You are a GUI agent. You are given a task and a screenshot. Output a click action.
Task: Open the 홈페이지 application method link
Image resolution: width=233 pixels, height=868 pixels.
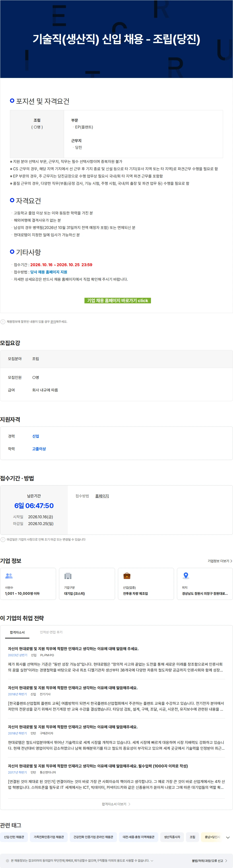tap(102, 496)
